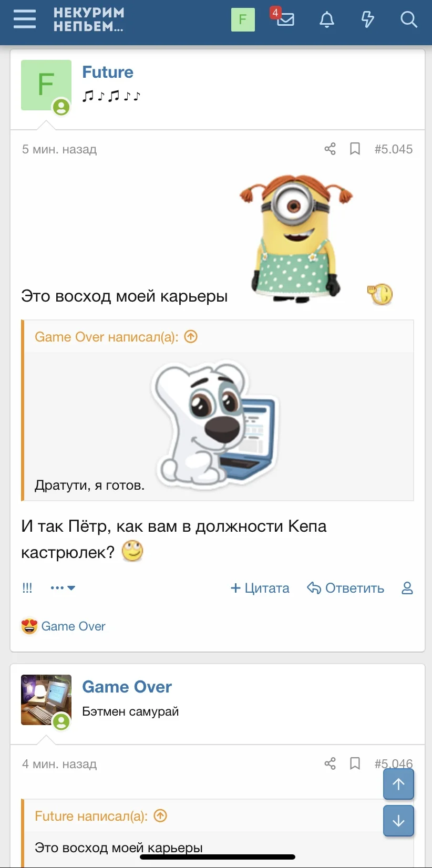Jump to original Future quoted post

[x=160, y=815]
